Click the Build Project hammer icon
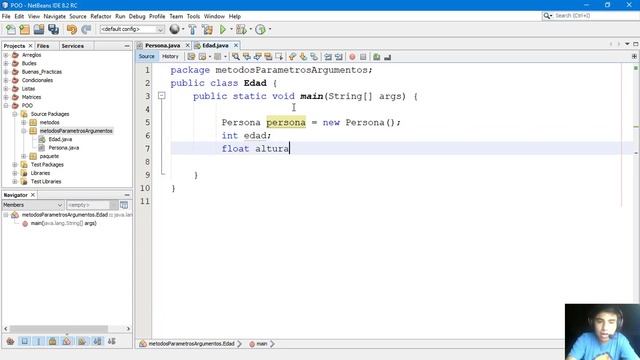 tap(192, 29)
